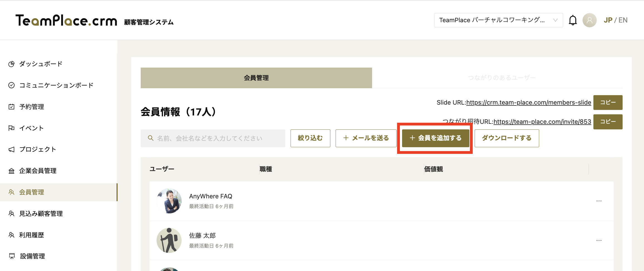Open プロジェクト menu item
The height and width of the screenshot is (271, 644).
[38, 149]
